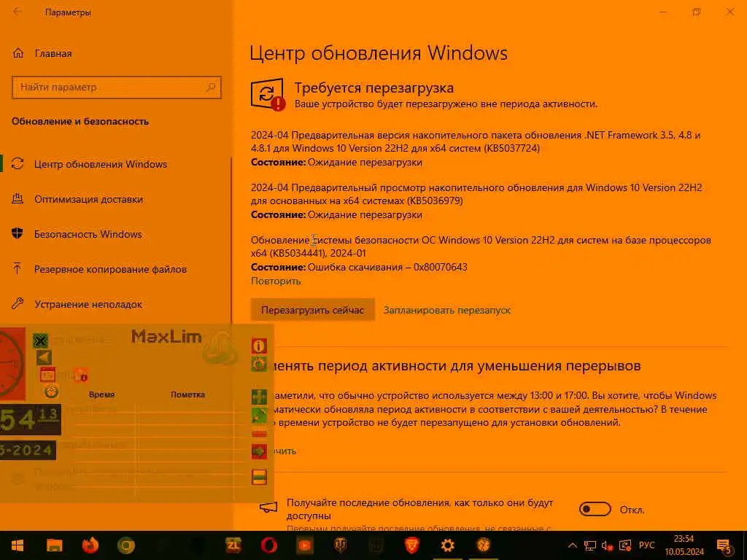This screenshot has width=747, height=560.
Task: Click the KB5036979 cumulative update text
Action: [476, 194]
